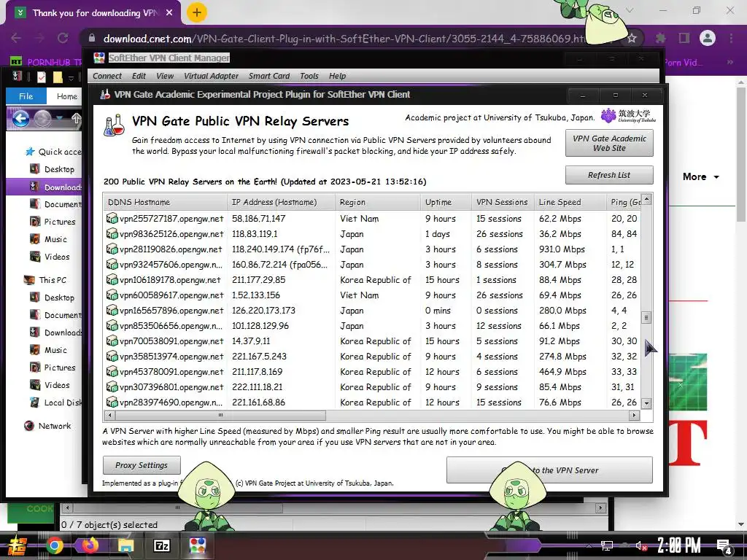This screenshot has height=560, width=747.
Task: Select server icon at IP 160.86.72.214
Action: 112,264
